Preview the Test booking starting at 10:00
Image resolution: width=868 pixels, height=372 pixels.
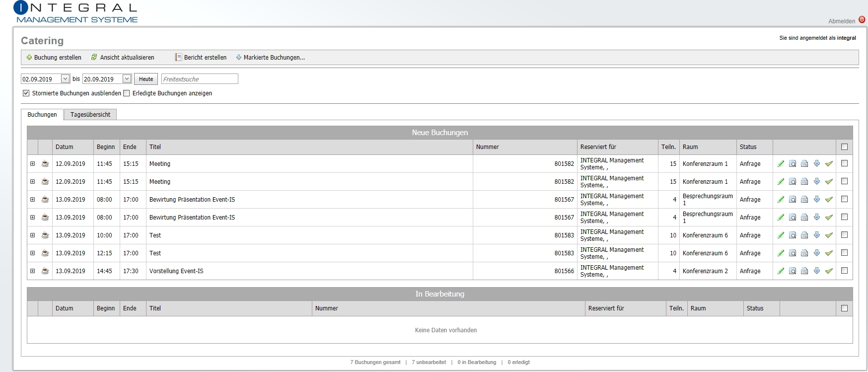tap(793, 235)
